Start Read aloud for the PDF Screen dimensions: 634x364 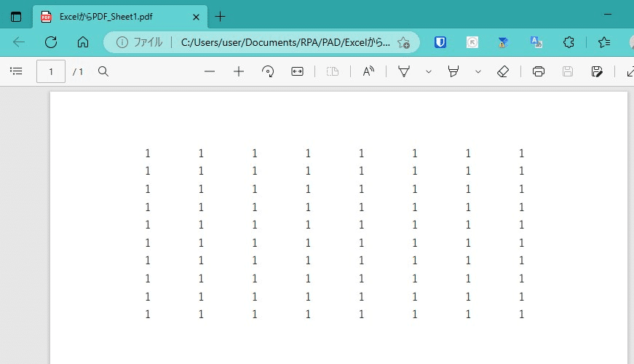(368, 71)
